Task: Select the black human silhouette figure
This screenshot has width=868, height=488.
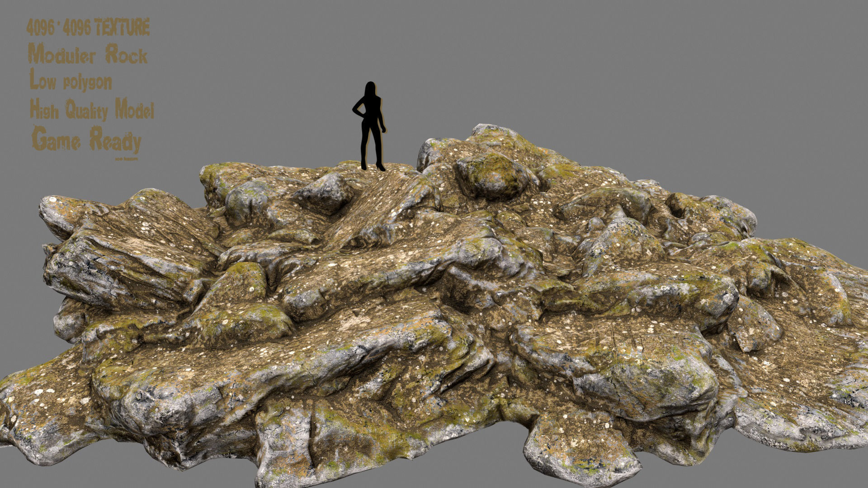Action: click(369, 126)
